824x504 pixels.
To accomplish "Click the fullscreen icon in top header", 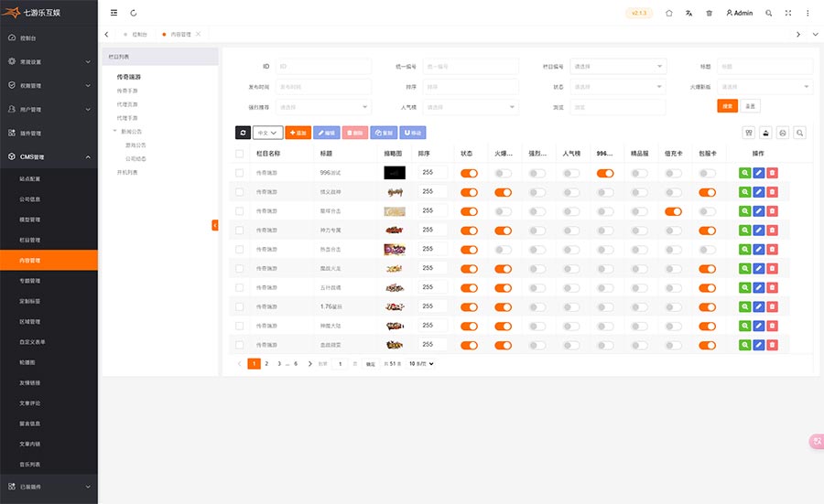I will [787, 13].
